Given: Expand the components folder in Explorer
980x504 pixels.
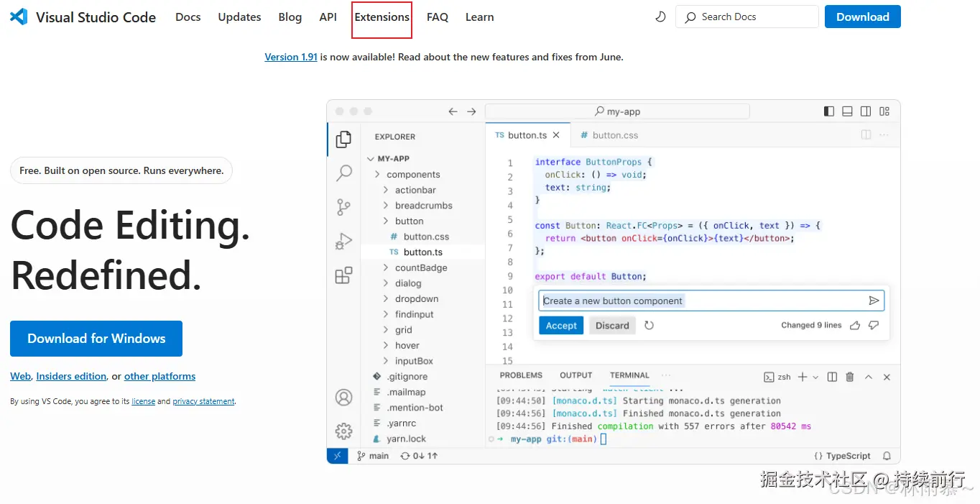Looking at the screenshot, I should tap(412, 175).
